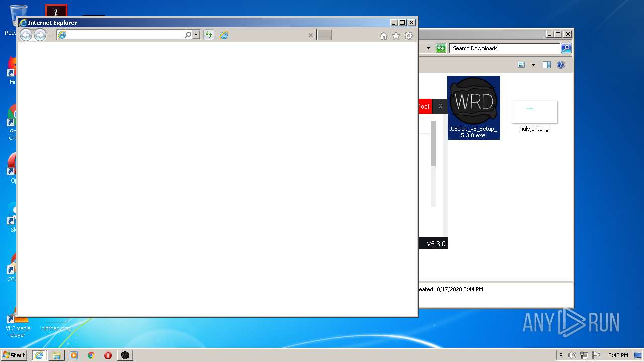Screen dimensions: 644x362
Task: Close the current Internet Explorer tab
Action: click(x=311, y=35)
